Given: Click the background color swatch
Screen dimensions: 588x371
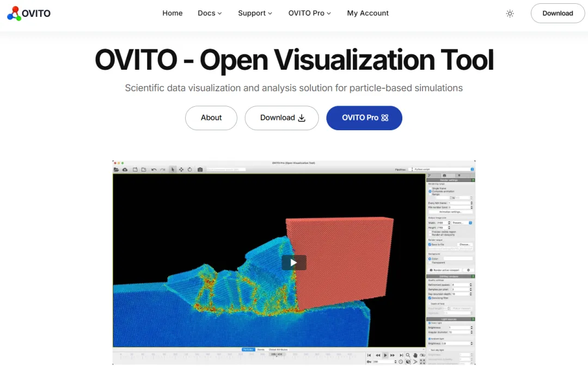Looking at the screenshot, I should (458, 259).
